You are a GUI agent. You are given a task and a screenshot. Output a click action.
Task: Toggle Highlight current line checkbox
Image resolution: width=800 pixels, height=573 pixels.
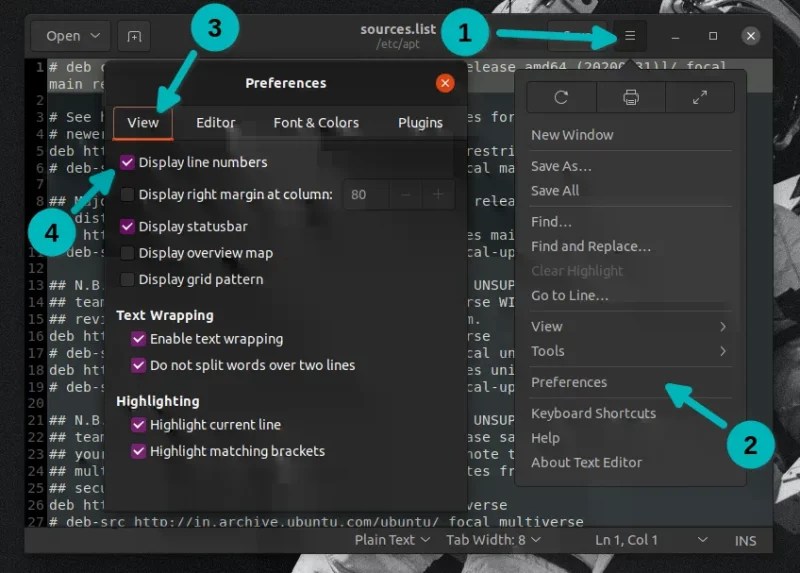(x=138, y=425)
